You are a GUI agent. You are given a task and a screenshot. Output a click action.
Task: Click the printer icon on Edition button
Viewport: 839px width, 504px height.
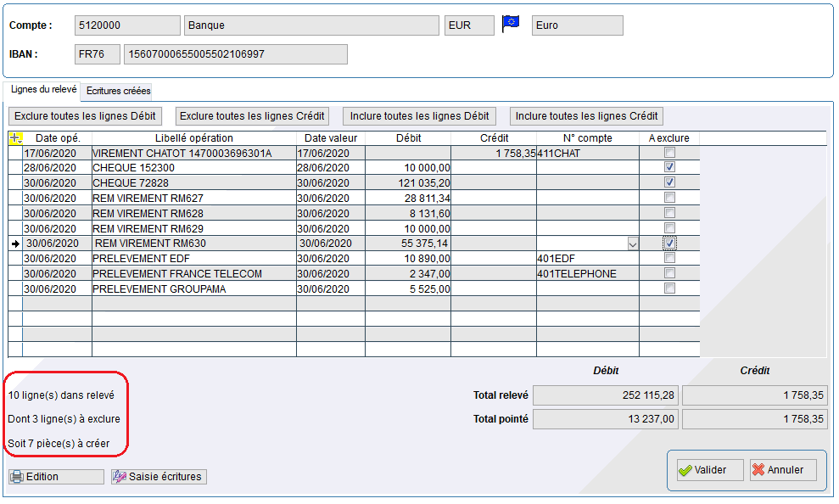pyautogui.click(x=17, y=477)
